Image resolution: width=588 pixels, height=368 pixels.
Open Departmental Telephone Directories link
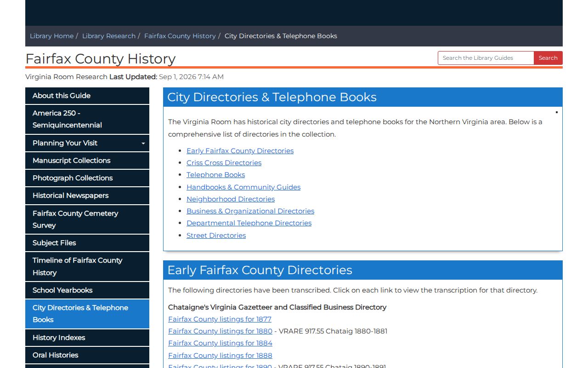coord(249,223)
